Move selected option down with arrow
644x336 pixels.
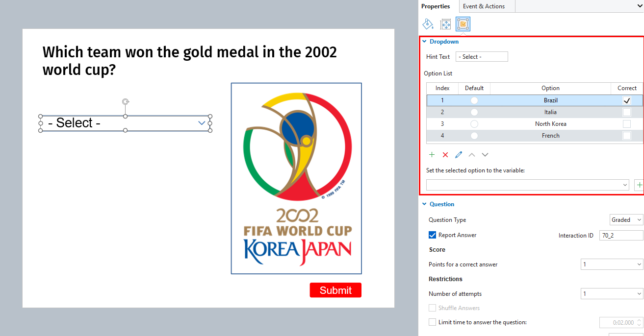pyautogui.click(x=485, y=155)
